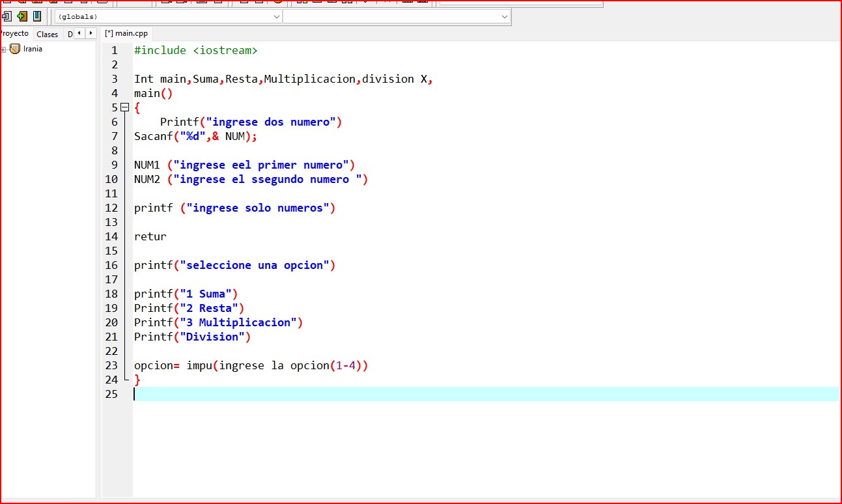Expand the Irania project tree node

click(x=4, y=49)
